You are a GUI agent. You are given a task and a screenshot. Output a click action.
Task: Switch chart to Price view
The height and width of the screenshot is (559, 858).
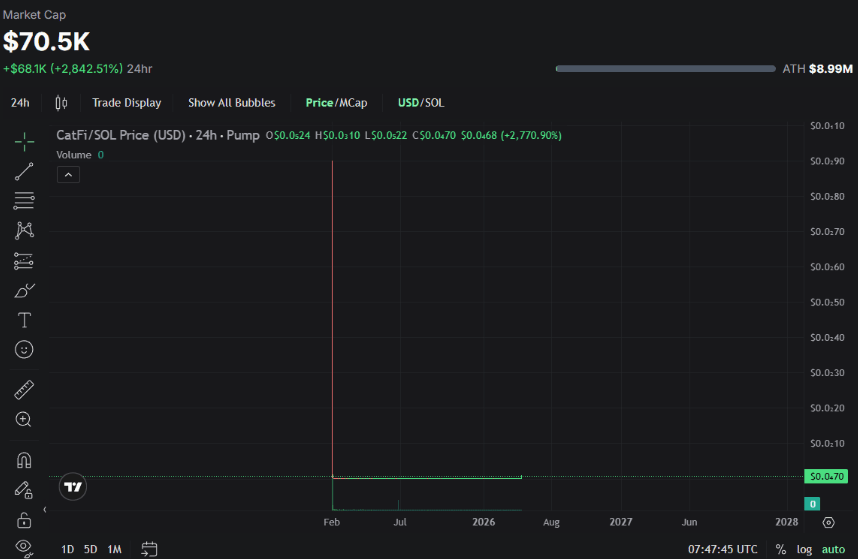point(319,103)
